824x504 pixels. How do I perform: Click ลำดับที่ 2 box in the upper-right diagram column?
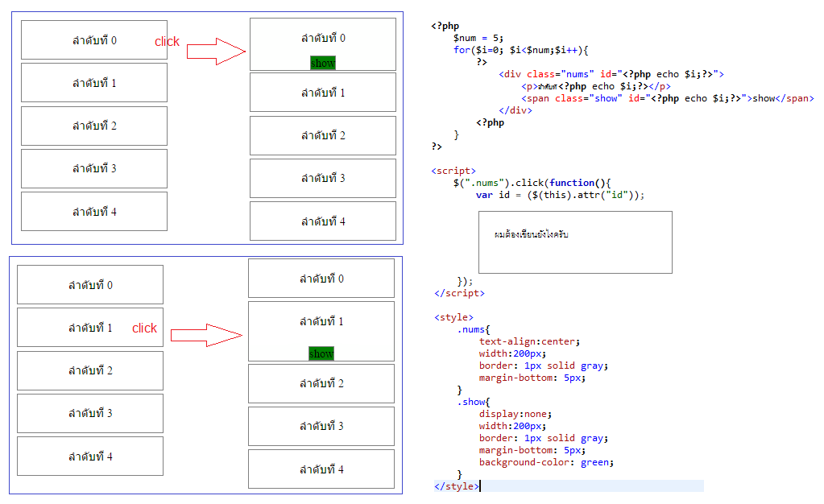(323, 135)
